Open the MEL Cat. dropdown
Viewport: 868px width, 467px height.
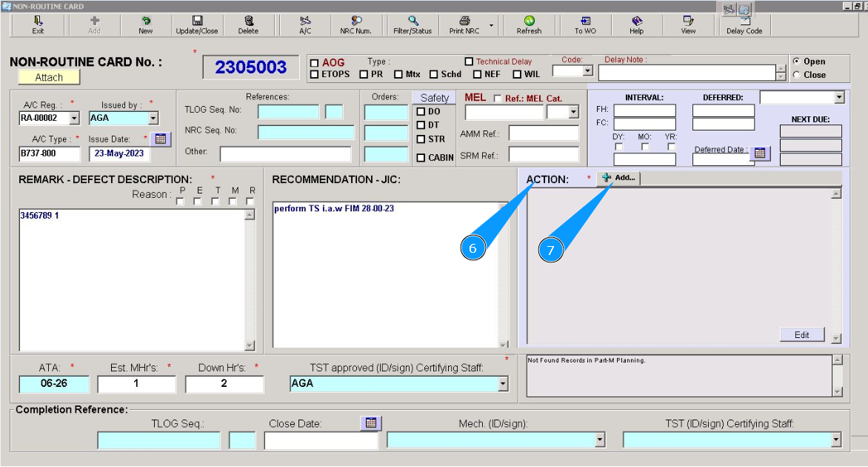point(573,112)
